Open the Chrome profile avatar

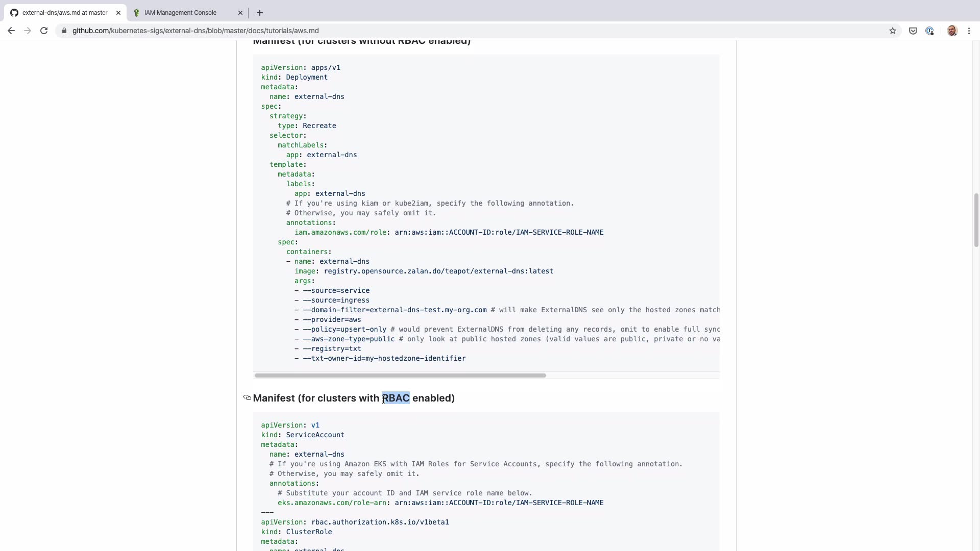952,31
